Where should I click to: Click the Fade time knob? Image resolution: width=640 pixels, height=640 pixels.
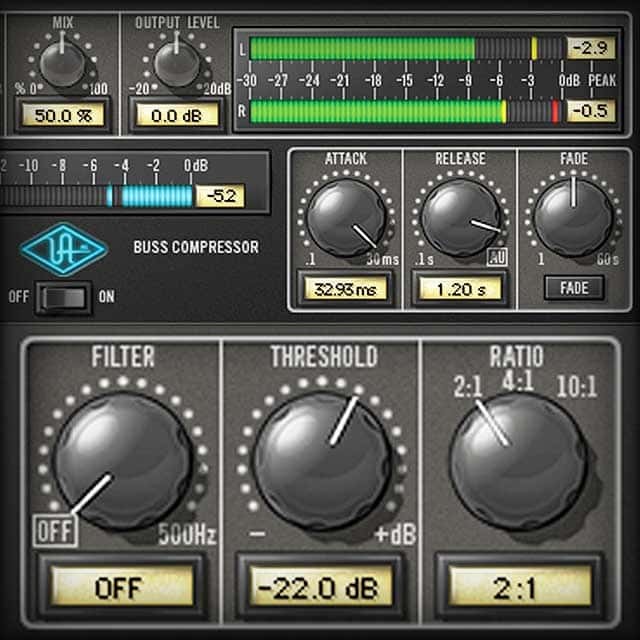[x=574, y=213]
